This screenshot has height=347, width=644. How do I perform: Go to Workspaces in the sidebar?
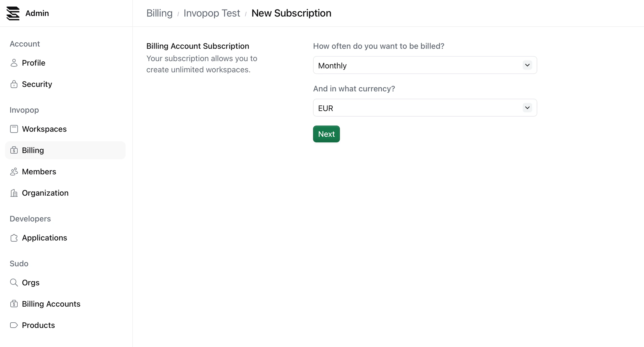pyautogui.click(x=44, y=129)
